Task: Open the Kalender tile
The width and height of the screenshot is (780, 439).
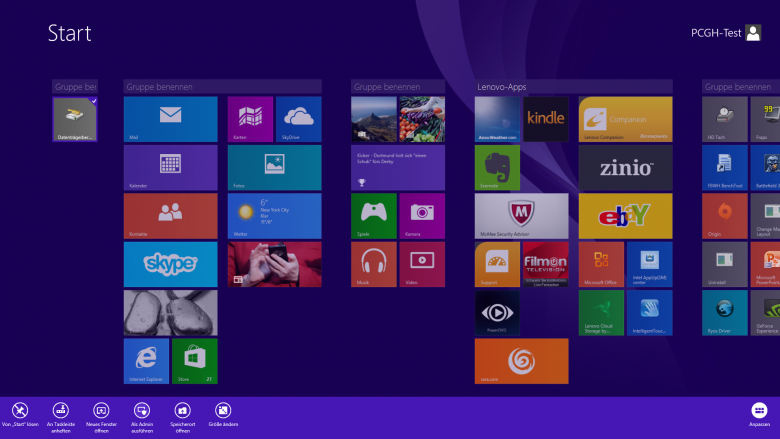Action: pos(171,168)
